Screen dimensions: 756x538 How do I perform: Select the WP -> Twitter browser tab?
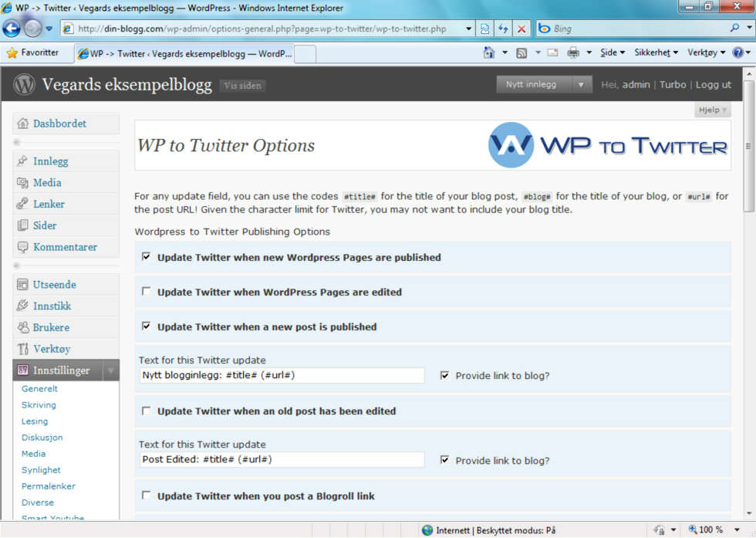(x=184, y=53)
